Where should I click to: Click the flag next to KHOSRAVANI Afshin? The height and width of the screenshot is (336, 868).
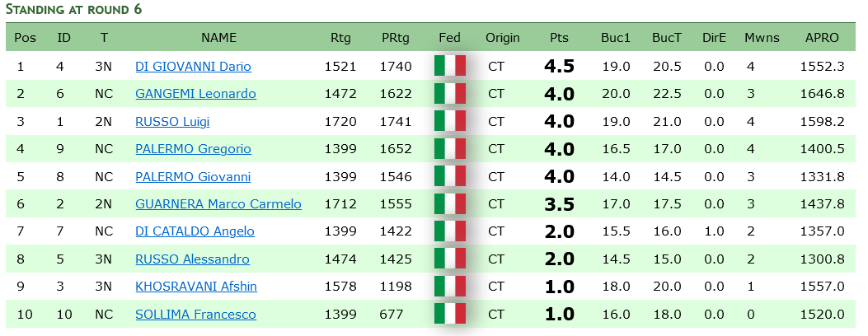point(450,287)
